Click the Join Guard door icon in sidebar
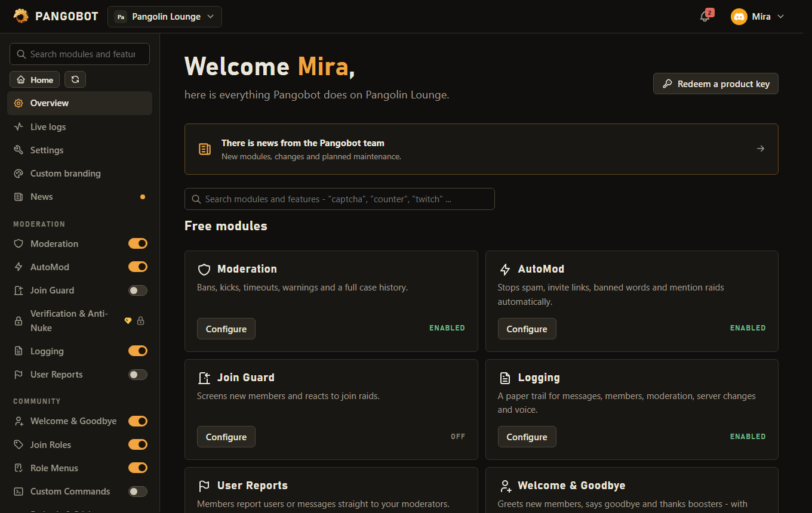 (19, 291)
